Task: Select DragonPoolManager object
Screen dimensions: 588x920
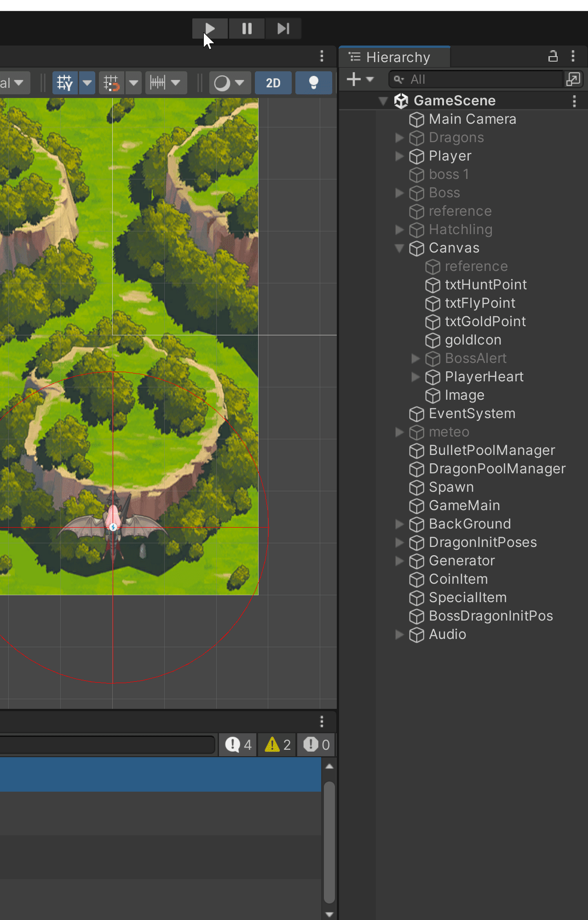Action: (497, 469)
